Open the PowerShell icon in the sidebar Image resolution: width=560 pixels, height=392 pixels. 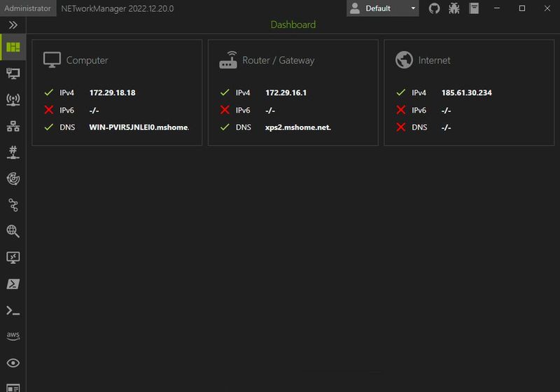point(13,283)
